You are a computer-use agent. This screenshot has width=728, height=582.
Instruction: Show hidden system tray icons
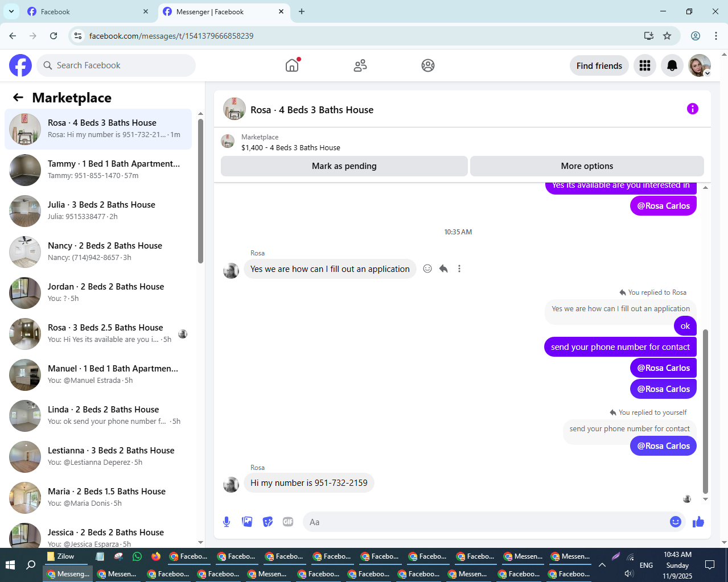(x=602, y=565)
